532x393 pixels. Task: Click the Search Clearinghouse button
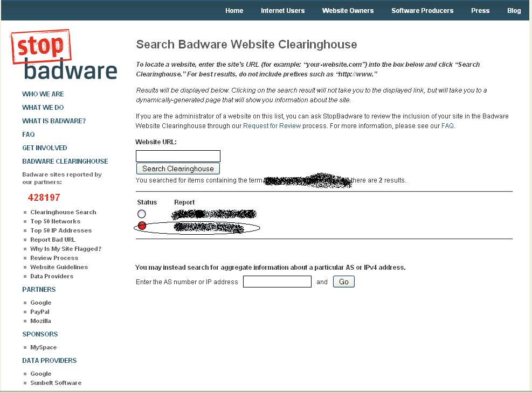(x=178, y=169)
